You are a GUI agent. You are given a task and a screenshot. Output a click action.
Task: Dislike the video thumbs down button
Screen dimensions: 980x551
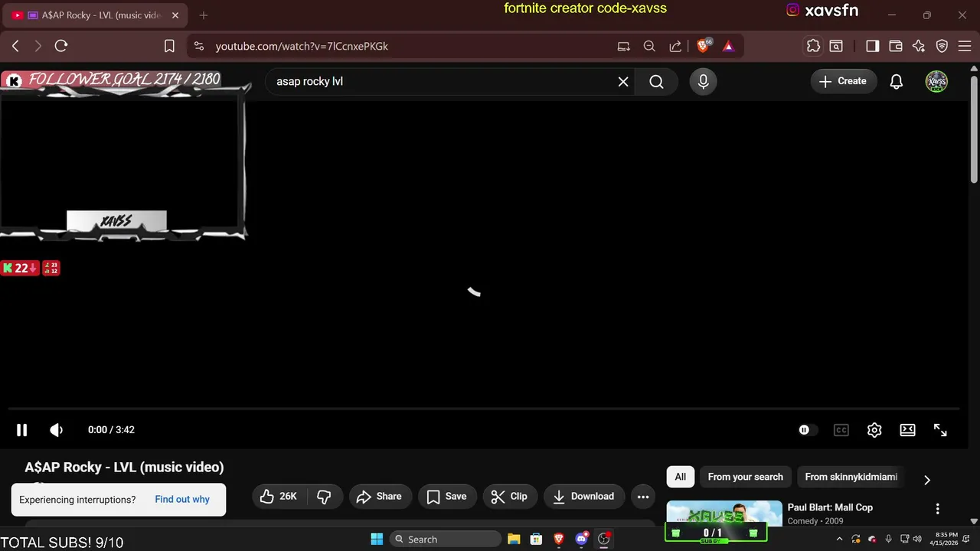point(324,497)
